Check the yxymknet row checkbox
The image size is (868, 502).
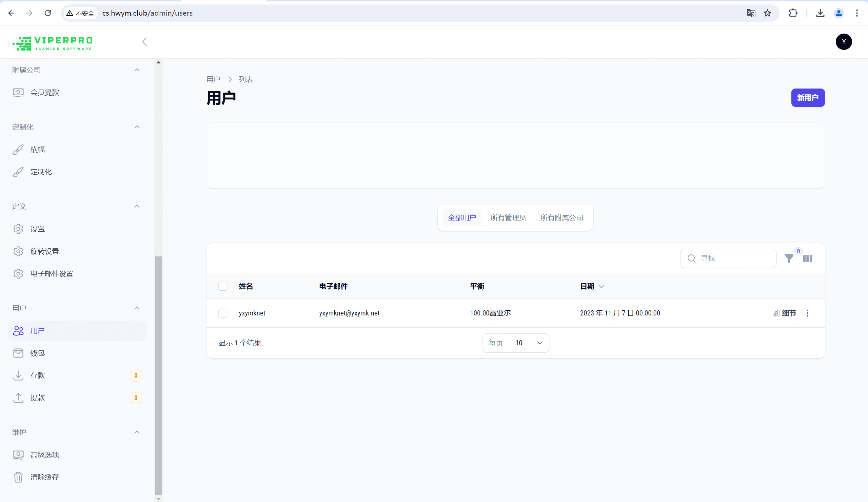click(222, 313)
